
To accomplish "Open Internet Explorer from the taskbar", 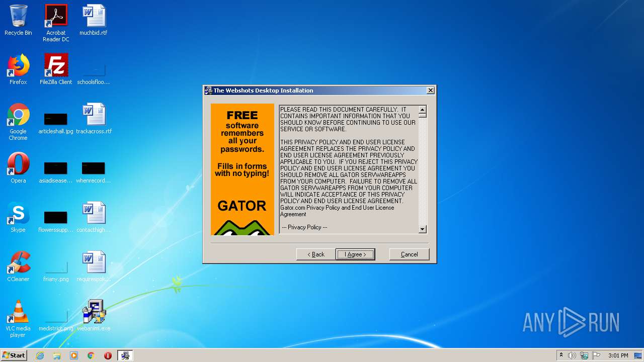I will pos(40,355).
